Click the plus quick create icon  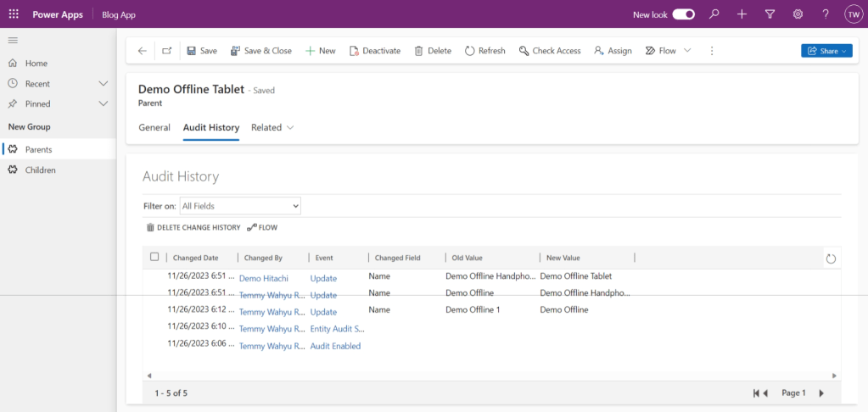(x=742, y=14)
